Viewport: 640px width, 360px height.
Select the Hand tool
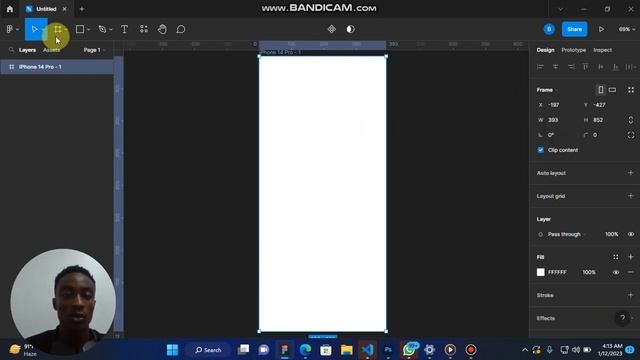162,29
